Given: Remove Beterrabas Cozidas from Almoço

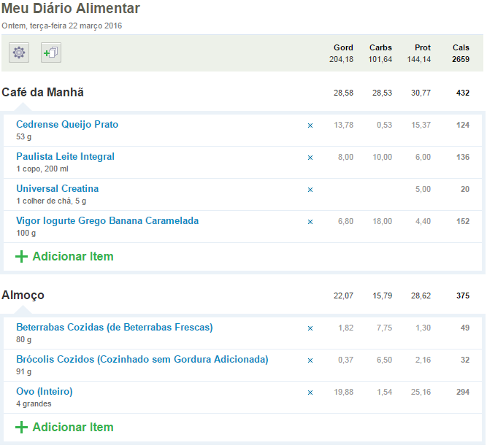Looking at the screenshot, I should 310,328.
